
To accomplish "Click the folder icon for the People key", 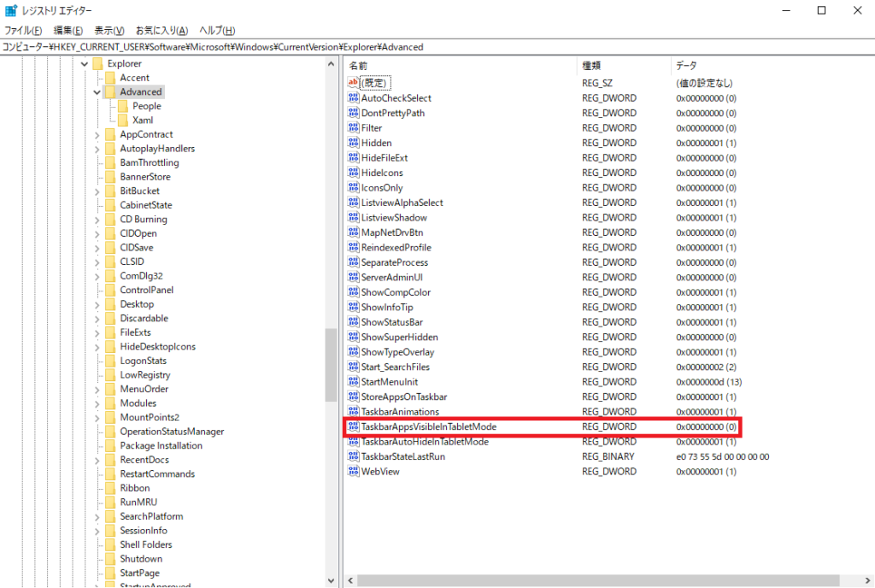I will tap(124, 106).
